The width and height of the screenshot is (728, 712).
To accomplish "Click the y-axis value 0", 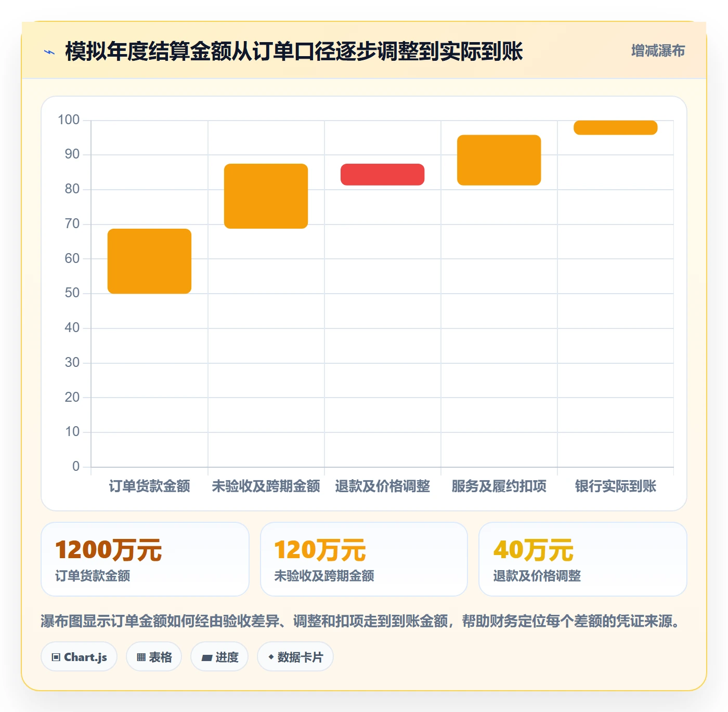I will pos(76,466).
